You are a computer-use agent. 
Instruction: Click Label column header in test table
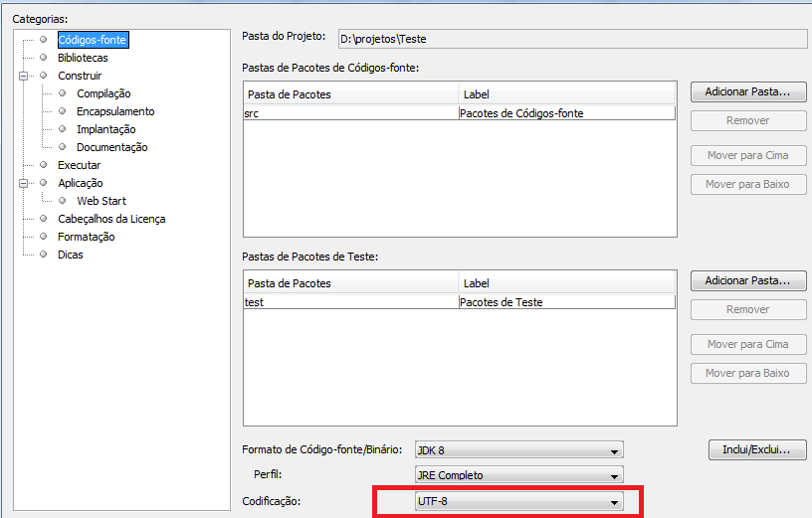click(x=567, y=283)
